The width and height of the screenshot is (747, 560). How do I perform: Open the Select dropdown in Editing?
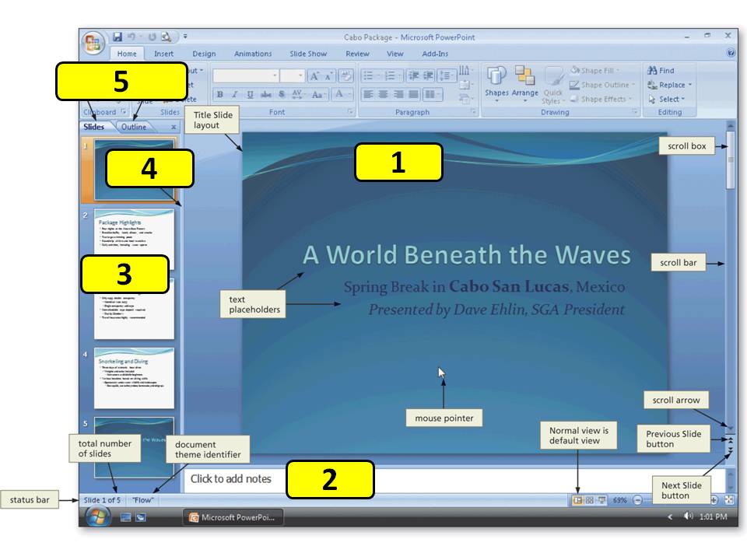click(x=666, y=99)
